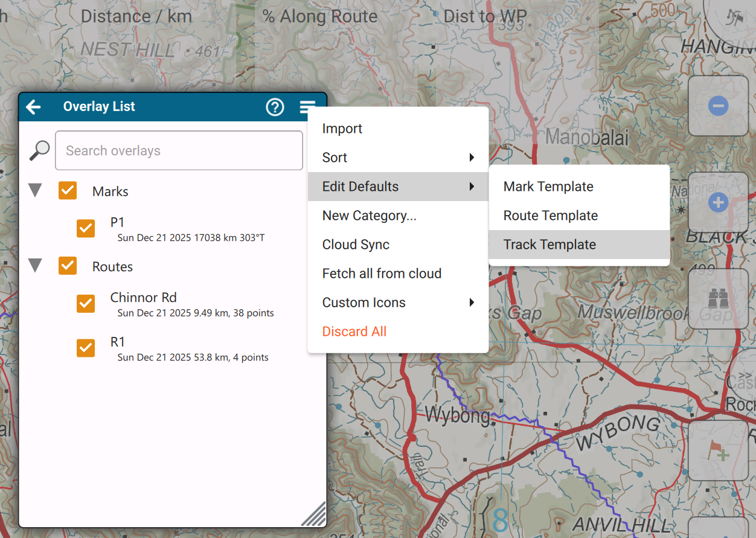Collapse the Routes category triangle
Viewport: 756px width, 538px height.
pyautogui.click(x=36, y=266)
